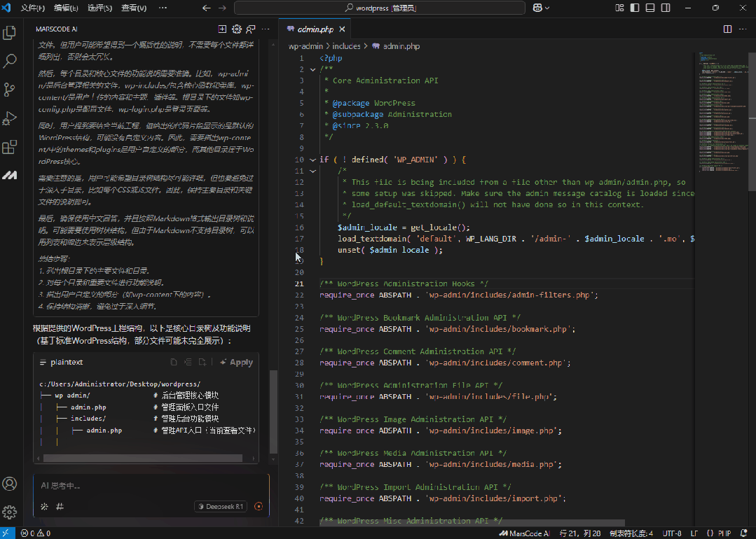Open the 编辑(E) menu
756x539 pixels.
tap(66, 8)
